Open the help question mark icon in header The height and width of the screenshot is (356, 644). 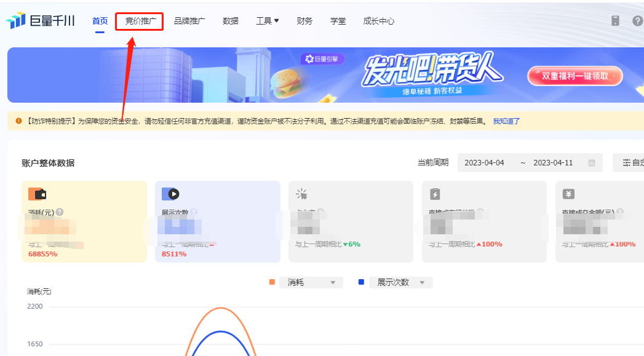638,20
